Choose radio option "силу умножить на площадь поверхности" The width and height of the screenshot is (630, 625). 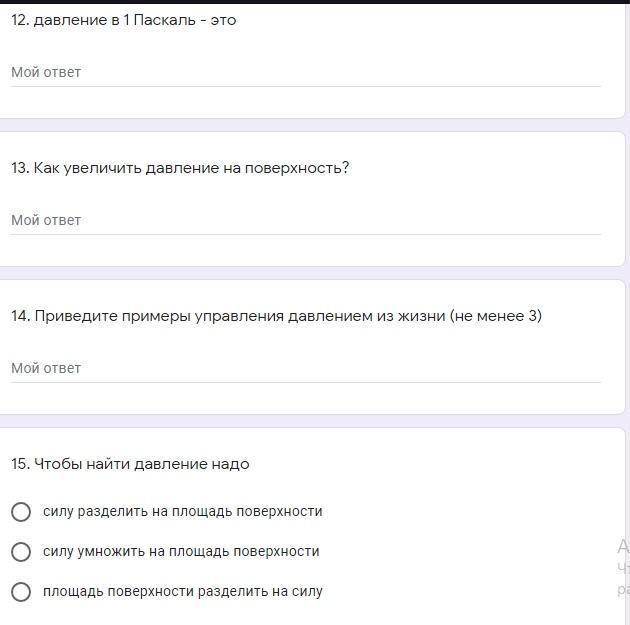[x=21, y=552]
